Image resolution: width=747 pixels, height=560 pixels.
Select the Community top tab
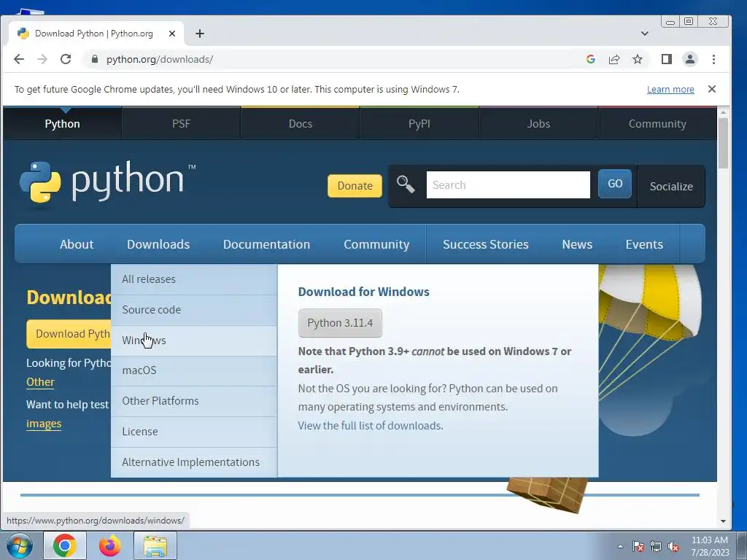coord(657,124)
